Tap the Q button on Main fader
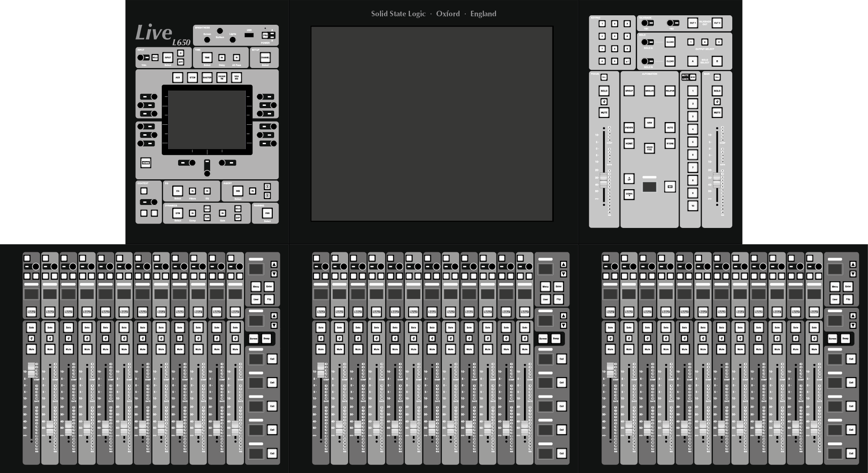 coord(717,102)
